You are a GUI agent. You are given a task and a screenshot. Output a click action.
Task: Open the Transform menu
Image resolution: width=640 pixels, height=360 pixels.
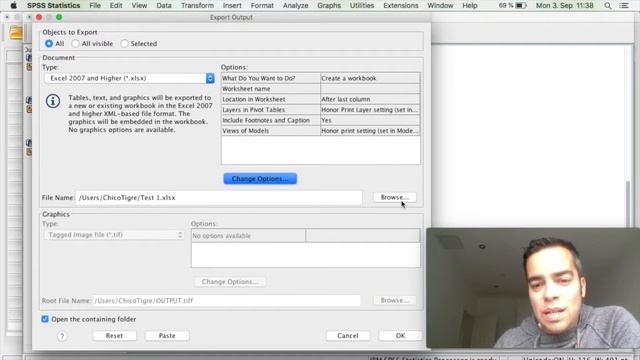[x=197, y=5]
